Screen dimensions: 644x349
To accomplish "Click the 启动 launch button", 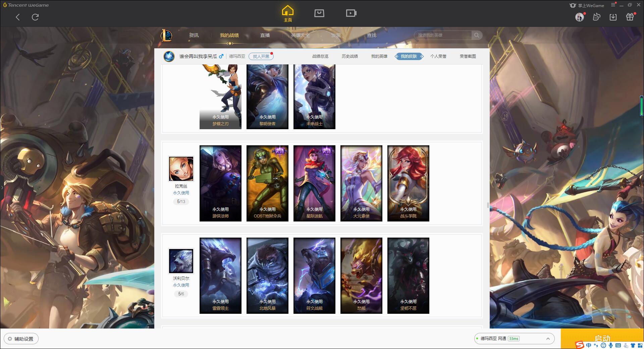I will (x=602, y=338).
